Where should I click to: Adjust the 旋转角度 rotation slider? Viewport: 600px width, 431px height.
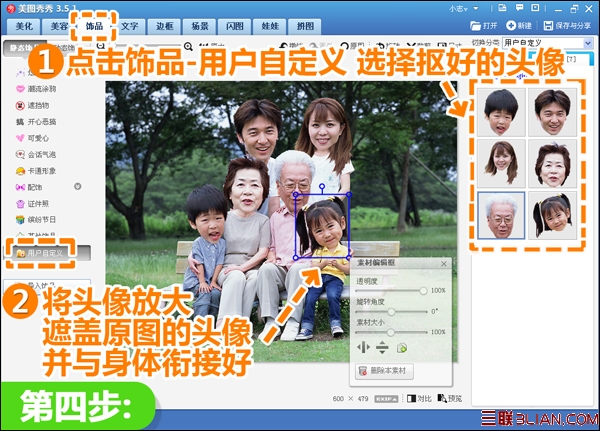click(x=391, y=312)
